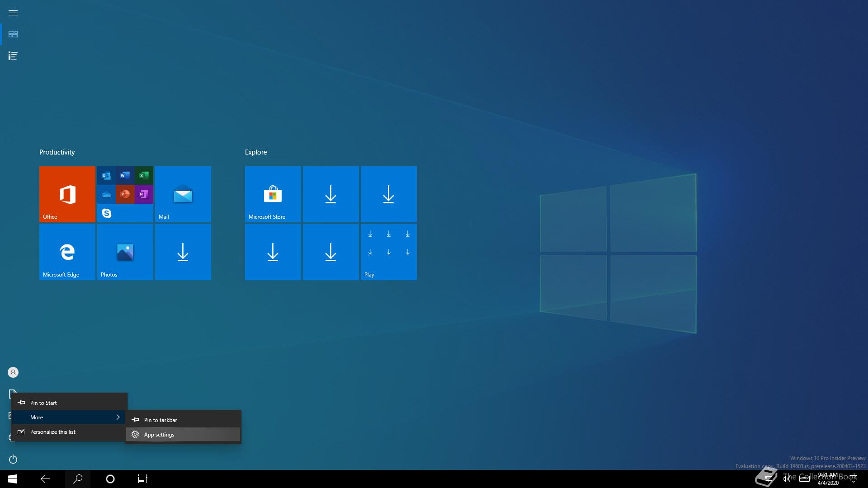Screen dimensions: 868x488
Task: Select Pin to taskbar
Action: 183,420
